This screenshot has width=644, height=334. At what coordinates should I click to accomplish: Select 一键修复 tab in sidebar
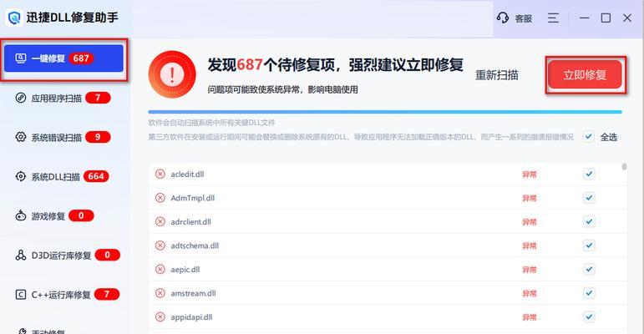click(63, 58)
